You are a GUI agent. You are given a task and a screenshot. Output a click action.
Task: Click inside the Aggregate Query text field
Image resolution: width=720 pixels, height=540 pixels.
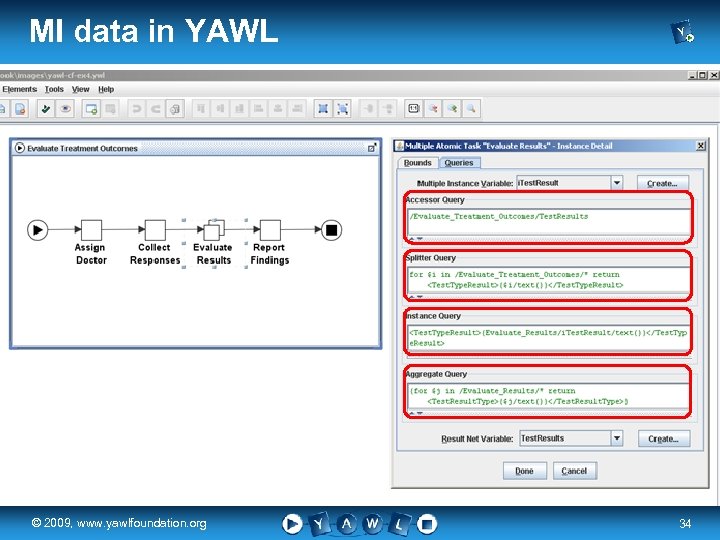pyautogui.click(x=549, y=396)
